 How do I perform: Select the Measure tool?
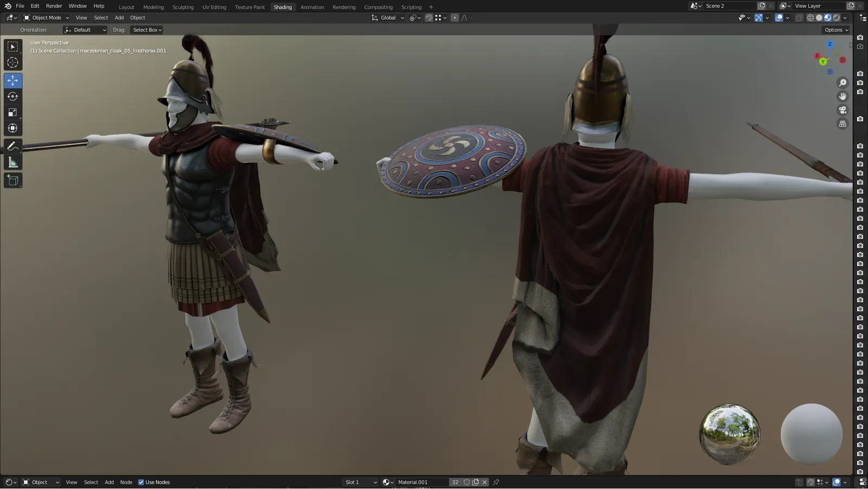pos(12,162)
